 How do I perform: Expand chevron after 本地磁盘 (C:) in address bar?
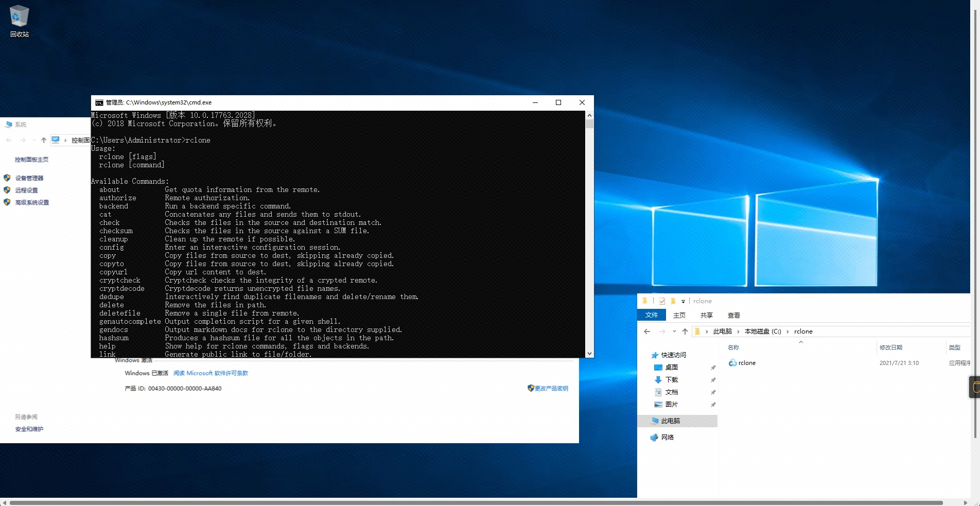787,331
